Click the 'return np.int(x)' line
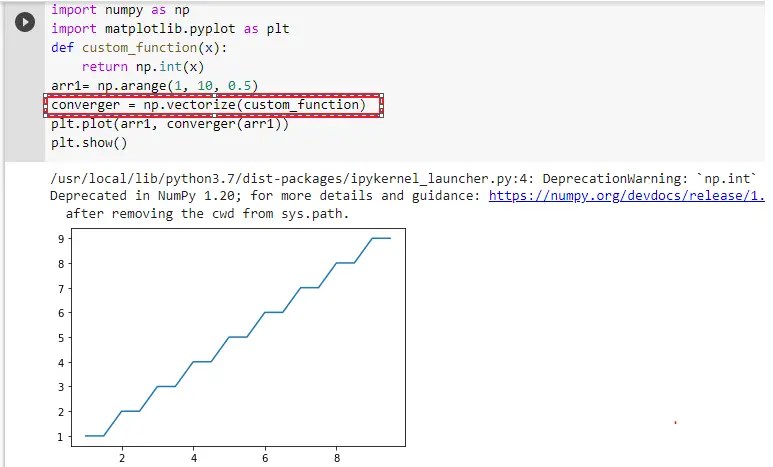Viewport: 773px width, 467px height. coord(142,67)
